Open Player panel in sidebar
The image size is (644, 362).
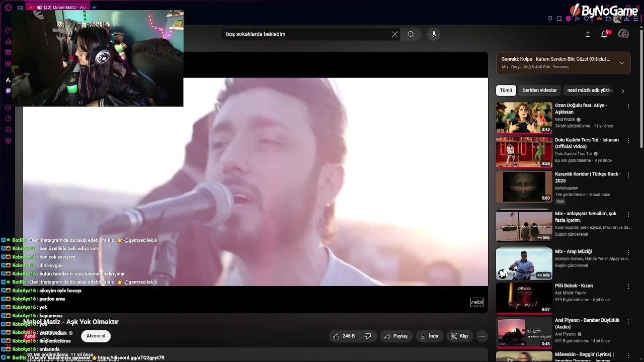(8, 108)
